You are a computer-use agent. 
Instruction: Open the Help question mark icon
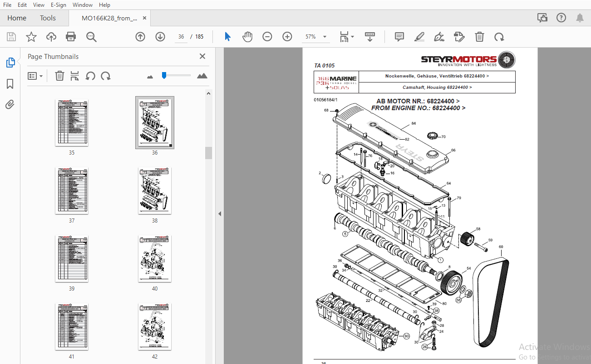(x=561, y=18)
